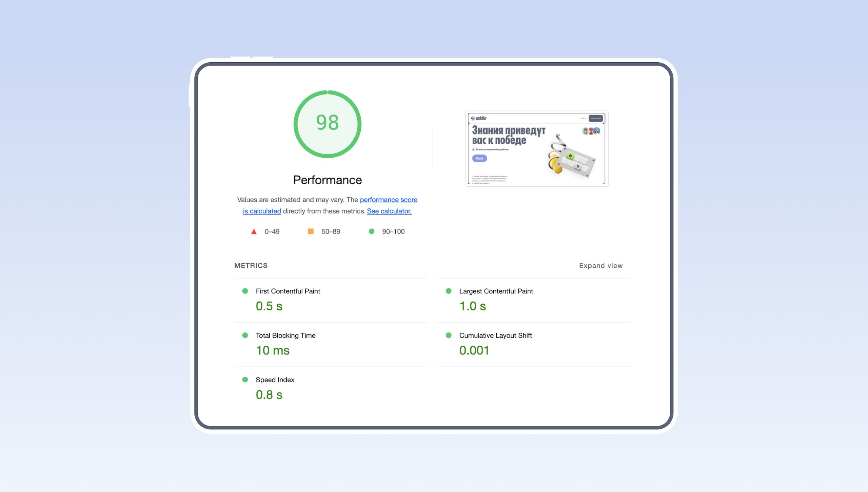This screenshot has height=492, width=868.
Task: Expand the First Contentful Paint metric row
Action: (x=288, y=291)
